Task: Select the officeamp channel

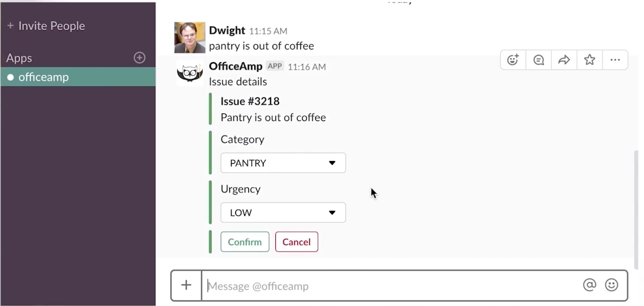Action: [43, 77]
